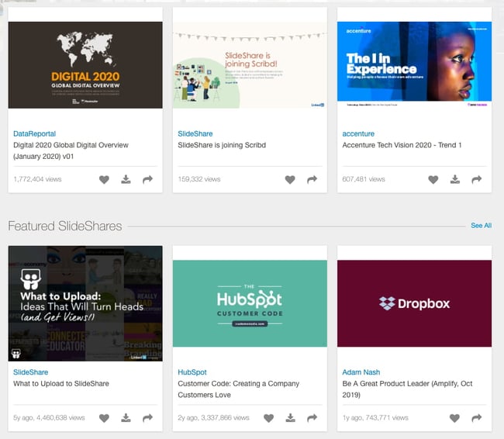The height and width of the screenshot is (439, 504).
Task: Share the HubSpot Customer Code slideshow
Action: coord(312,418)
